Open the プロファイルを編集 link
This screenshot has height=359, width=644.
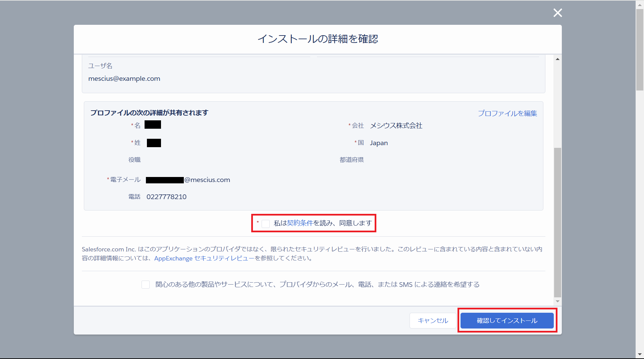pyautogui.click(x=507, y=113)
